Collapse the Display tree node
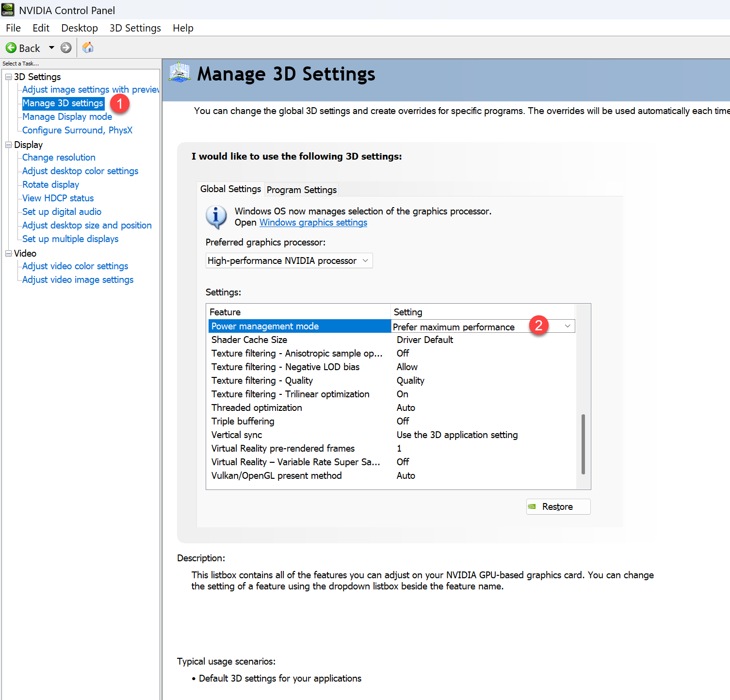 [8, 145]
